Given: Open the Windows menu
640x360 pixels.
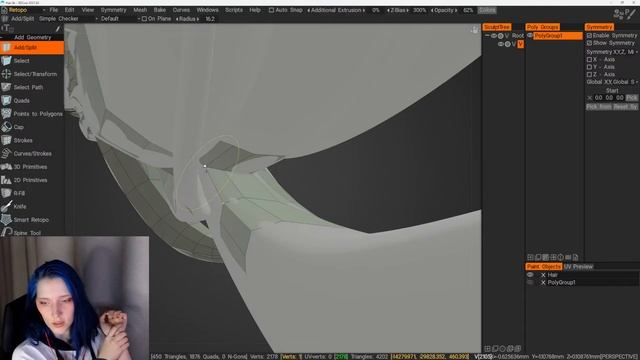Looking at the screenshot, I should pos(207,10).
